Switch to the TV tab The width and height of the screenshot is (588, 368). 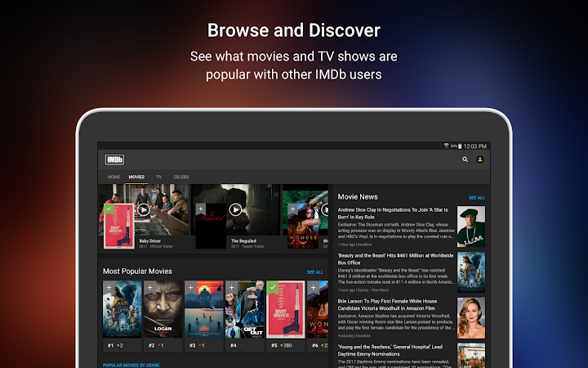(x=159, y=177)
